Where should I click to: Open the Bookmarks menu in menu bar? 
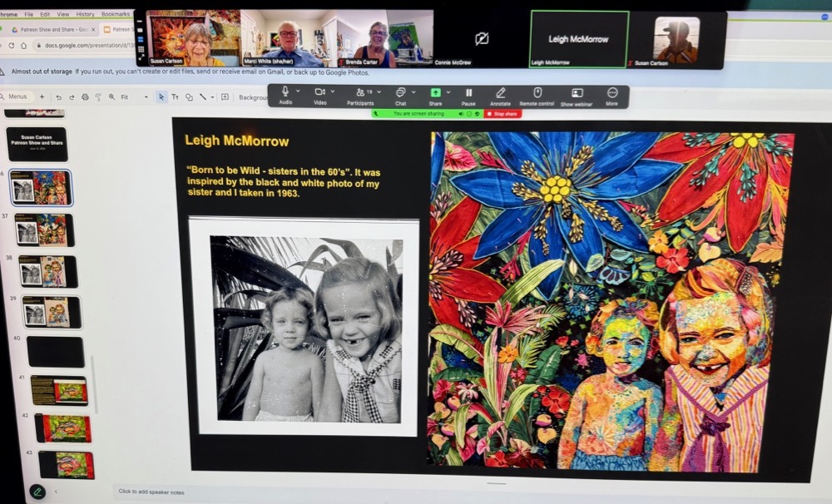(115, 14)
